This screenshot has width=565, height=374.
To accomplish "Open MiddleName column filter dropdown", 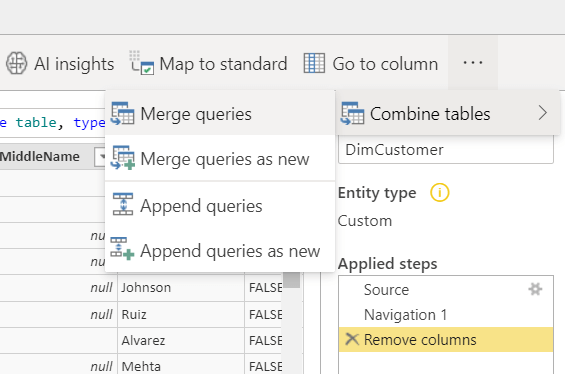I will (x=100, y=157).
